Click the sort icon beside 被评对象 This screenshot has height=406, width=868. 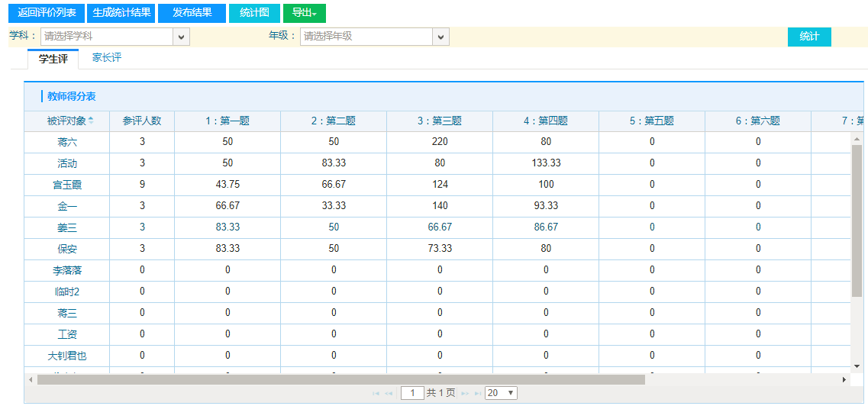point(92,121)
